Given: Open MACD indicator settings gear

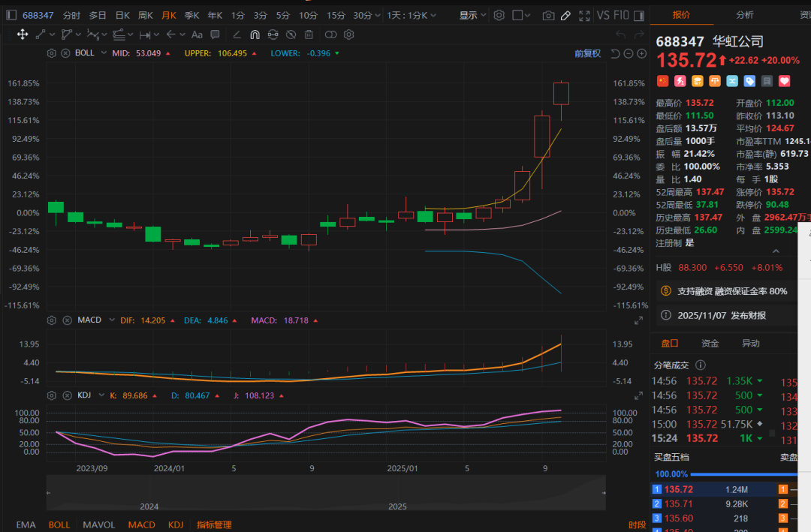Looking at the screenshot, I should pos(51,320).
